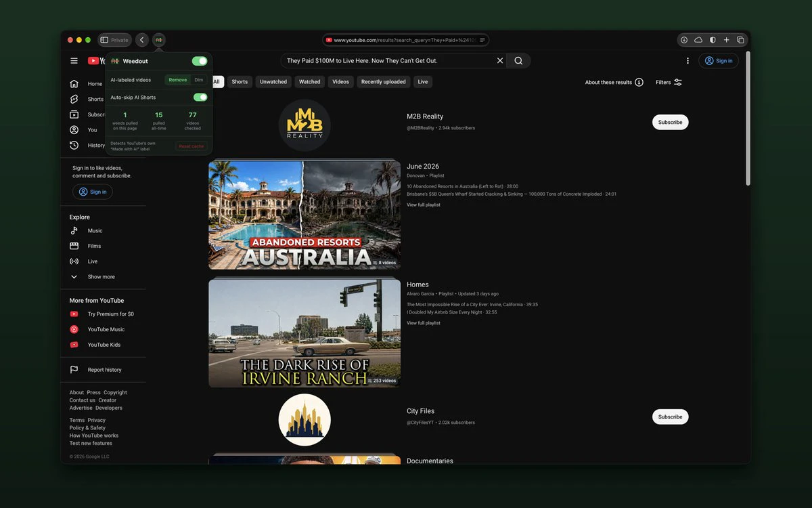Subscribe to City Files

pyautogui.click(x=670, y=417)
